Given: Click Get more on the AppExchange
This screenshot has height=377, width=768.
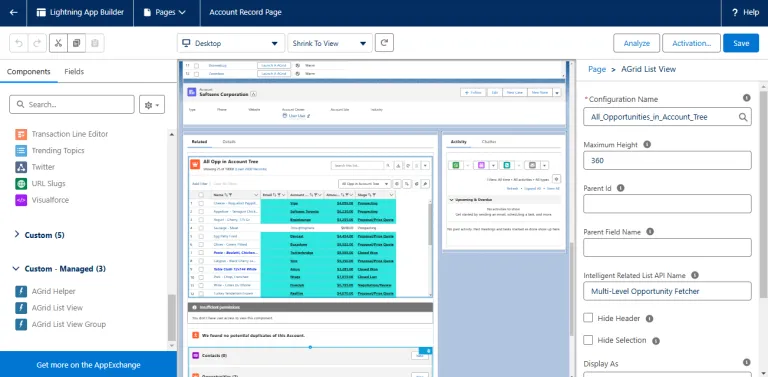Looking at the screenshot, I should 88,365.
